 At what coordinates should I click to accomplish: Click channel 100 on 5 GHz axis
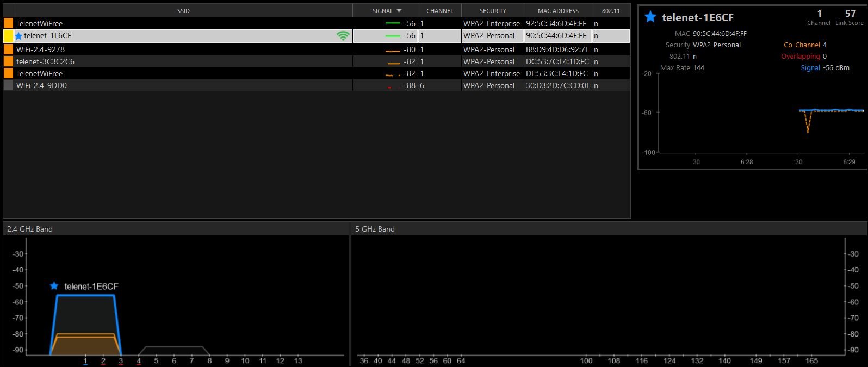click(x=586, y=360)
